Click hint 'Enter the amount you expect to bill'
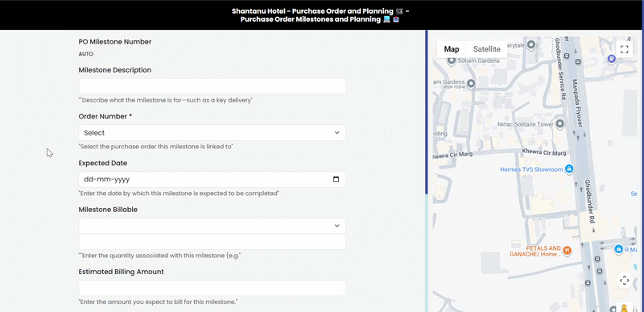Screen dimensions: 644x312 (x=158, y=302)
